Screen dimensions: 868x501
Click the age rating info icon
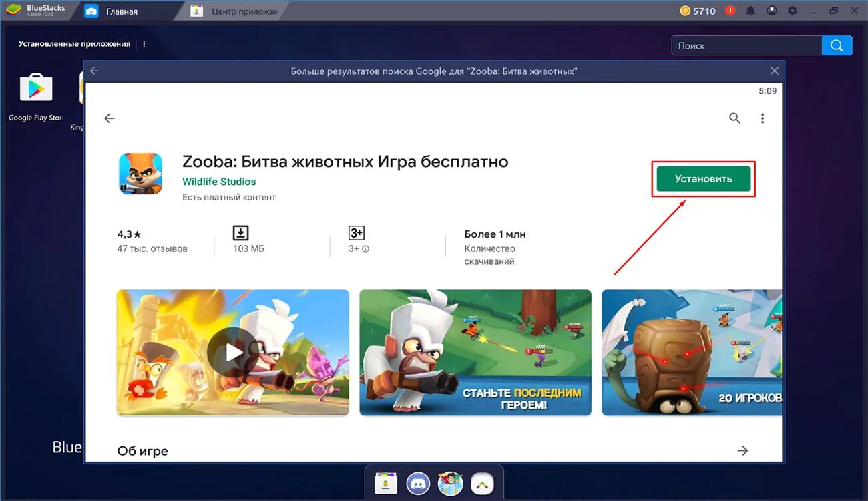[x=365, y=249]
